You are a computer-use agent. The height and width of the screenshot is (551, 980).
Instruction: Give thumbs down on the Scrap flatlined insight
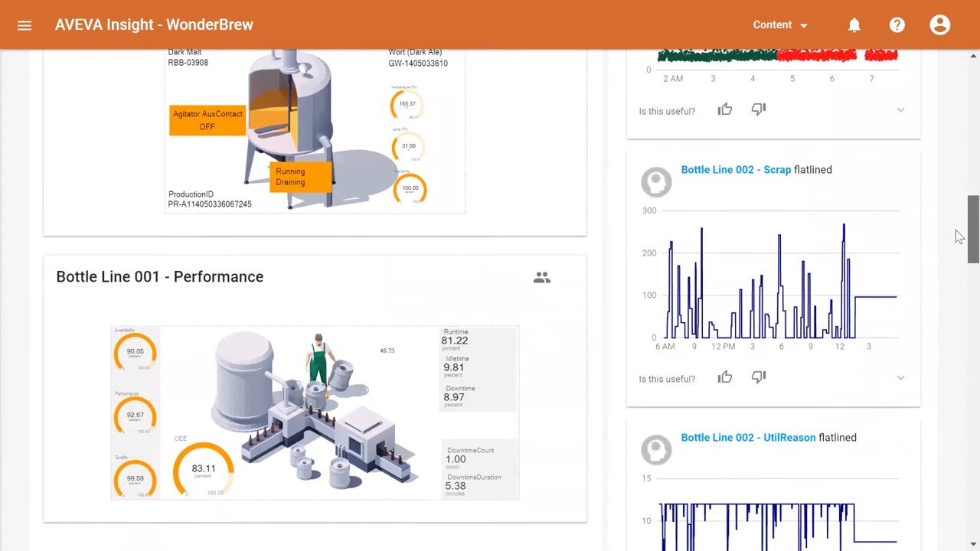(758, 377)
